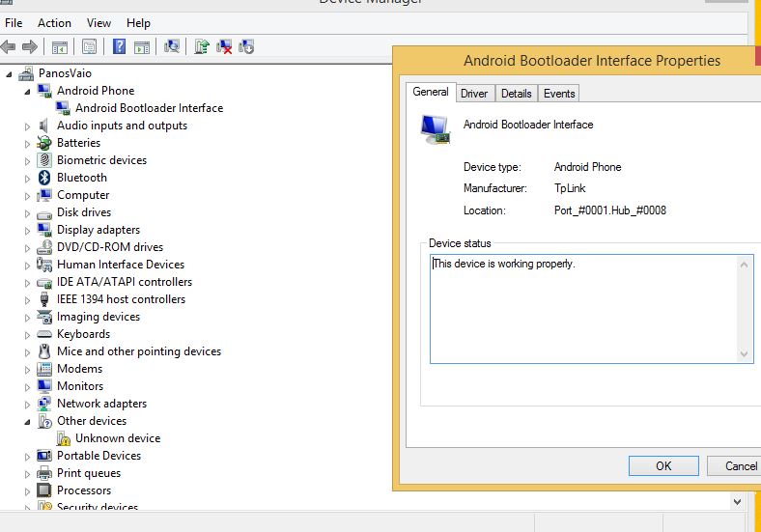The height and width of the screenshot is (532, 761).
Task: Select Android Bootloader Interface in tree
Action: (x=149, y=108)
